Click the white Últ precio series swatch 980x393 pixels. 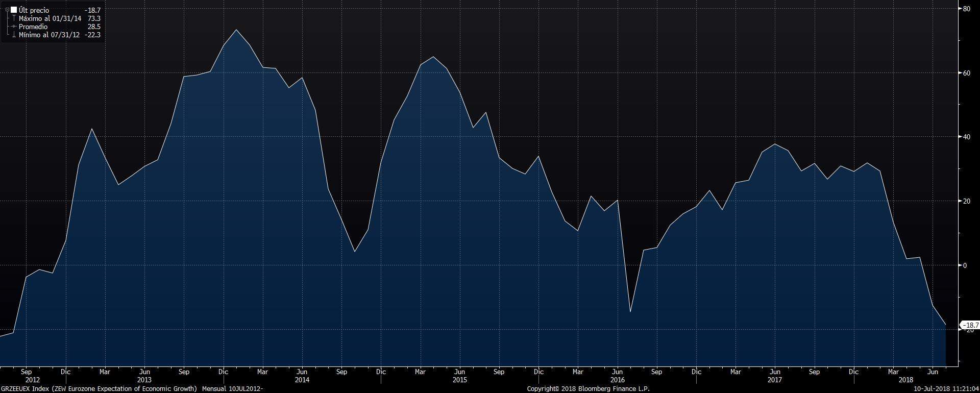coord(14,10)
